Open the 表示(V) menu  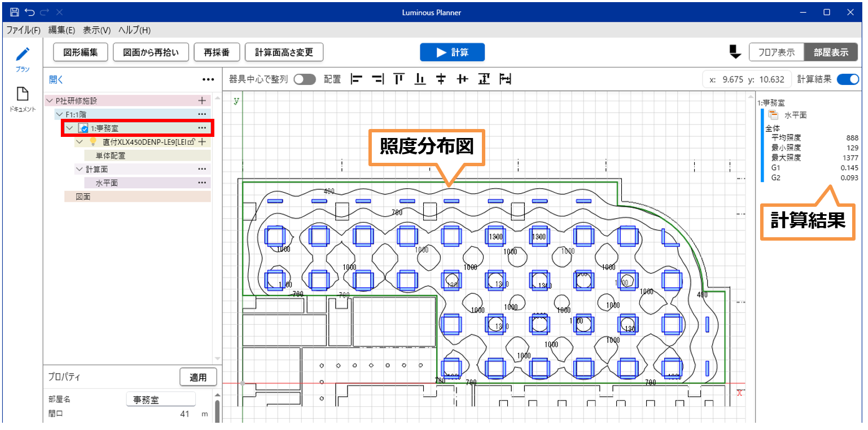click(97, 31)
